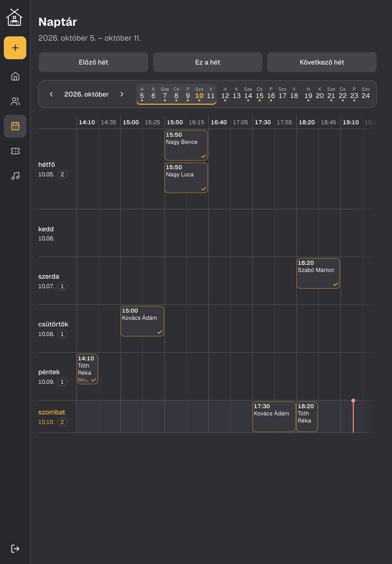
Task: Select day 14 in date strip
Action: [248, 94]
